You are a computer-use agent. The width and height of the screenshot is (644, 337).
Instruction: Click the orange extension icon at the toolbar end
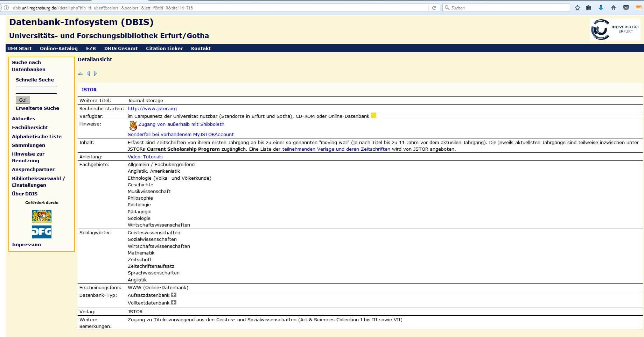point(638,8)
